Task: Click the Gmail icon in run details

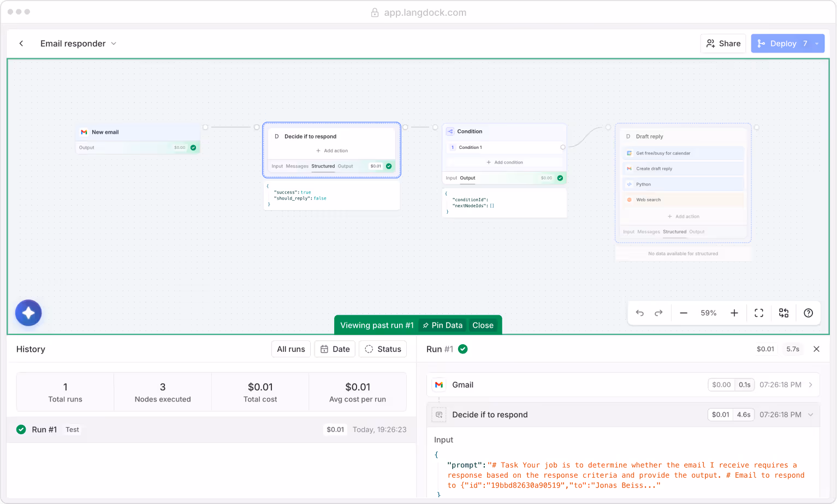Action: pyautogui.click(x=439, y=385)
